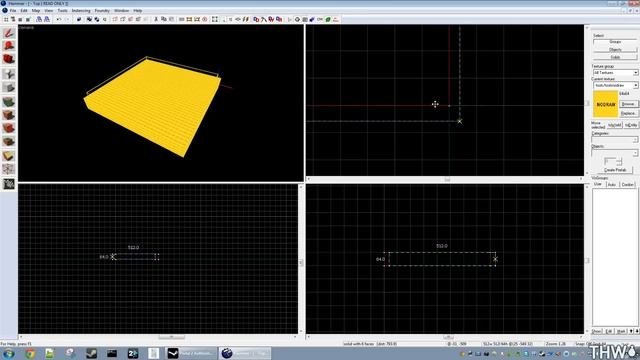Switch to the User VisGroups tab

tap(598, 184)
